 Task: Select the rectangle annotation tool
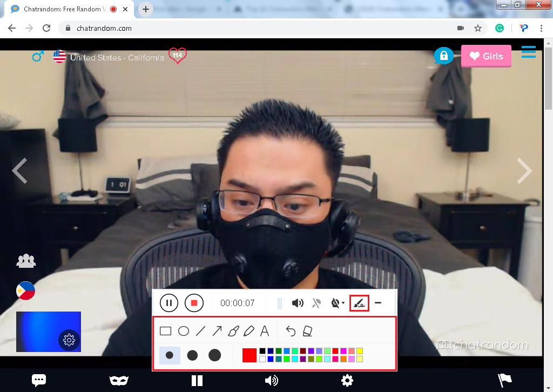(166, 330)
